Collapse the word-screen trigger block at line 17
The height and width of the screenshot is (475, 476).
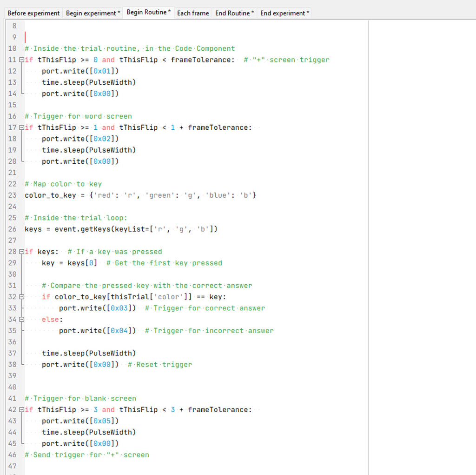[x=20, y=127]
